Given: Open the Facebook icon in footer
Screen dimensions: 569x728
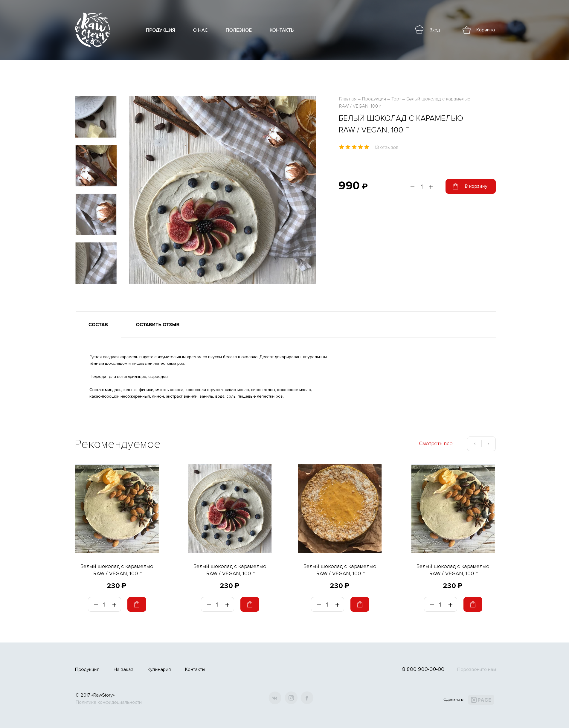Looking at the screenshot, I should 307,698.
